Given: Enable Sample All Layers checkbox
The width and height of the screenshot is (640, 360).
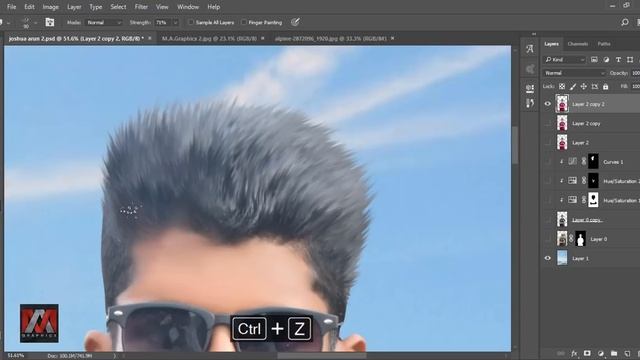Looking at the screenshot, I should tap(191, 22).
